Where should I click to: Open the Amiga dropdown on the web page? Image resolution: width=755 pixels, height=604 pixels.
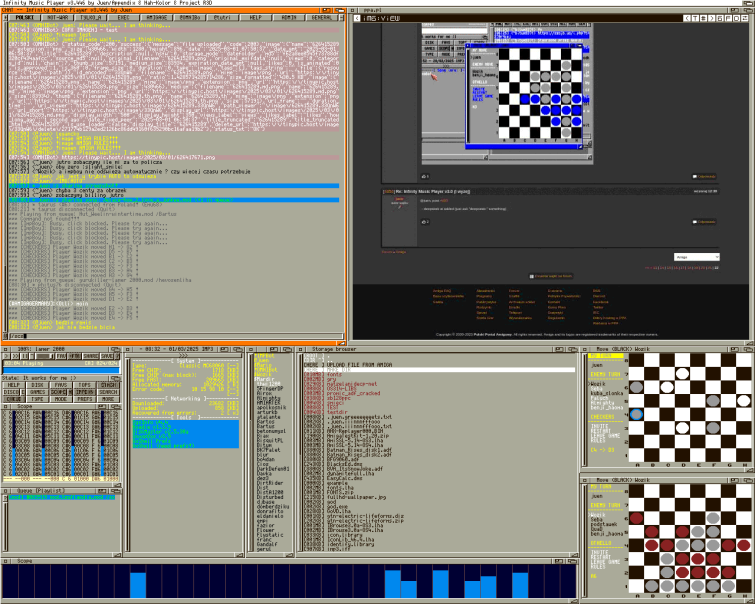coord(696,257)
